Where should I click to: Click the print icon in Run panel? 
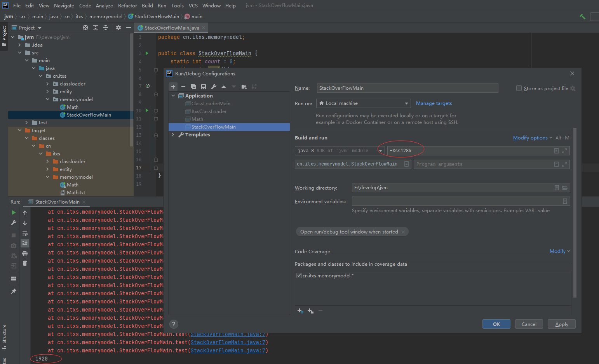(x=25, y=253)
